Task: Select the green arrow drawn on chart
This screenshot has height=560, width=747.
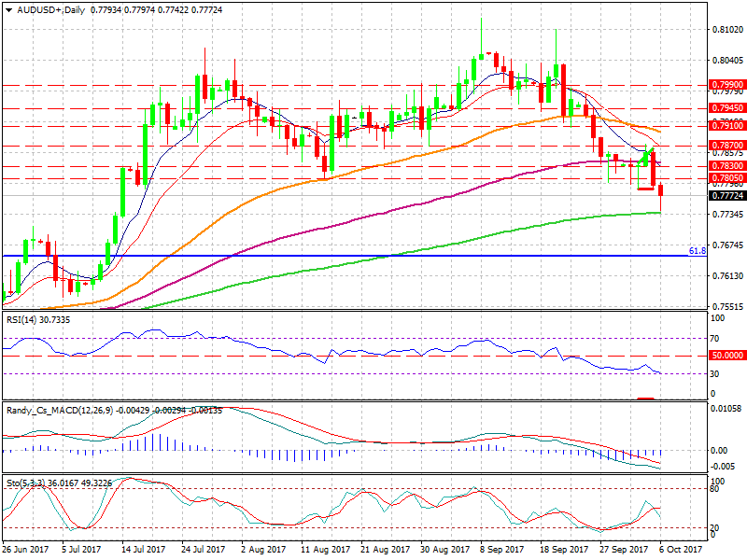Action: click(645, 154)
